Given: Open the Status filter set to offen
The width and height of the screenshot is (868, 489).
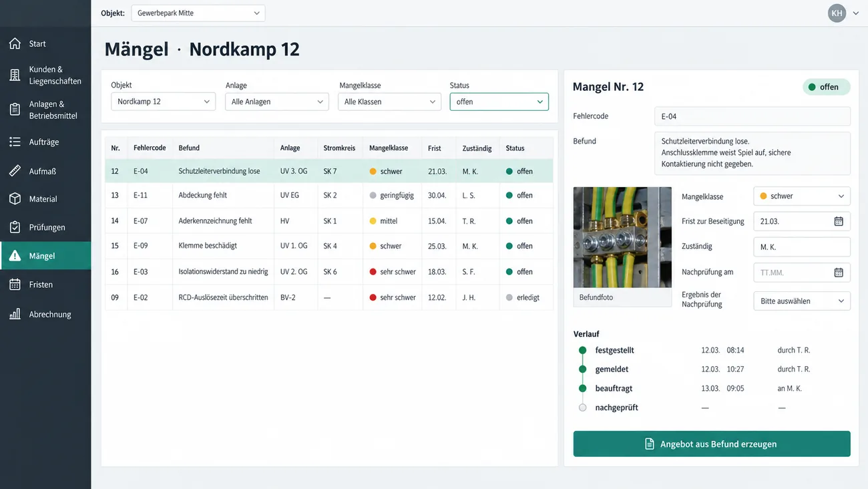Looking at the screenshot, I should [x=499, y=102].
